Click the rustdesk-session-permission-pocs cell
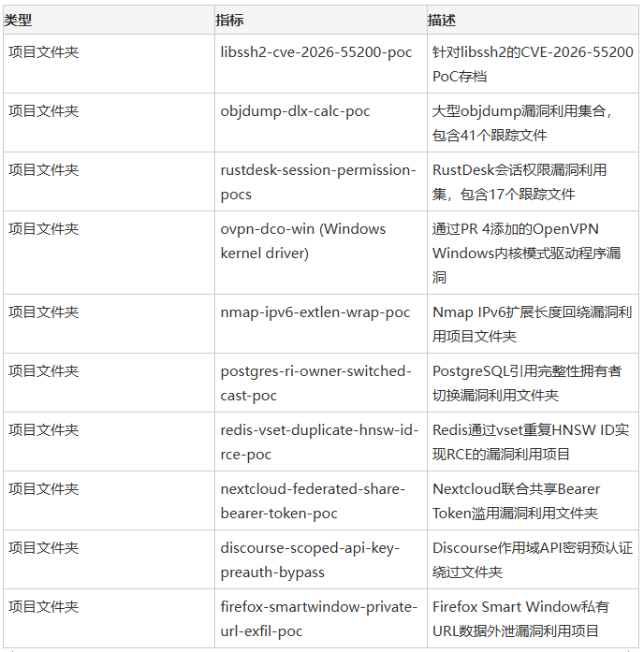 click(x=321, y=181)
